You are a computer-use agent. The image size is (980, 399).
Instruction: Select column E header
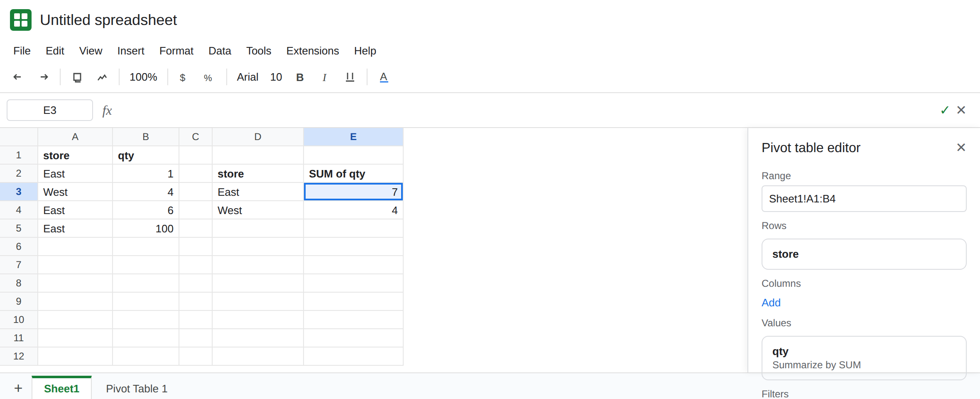[x=353, y=137]
